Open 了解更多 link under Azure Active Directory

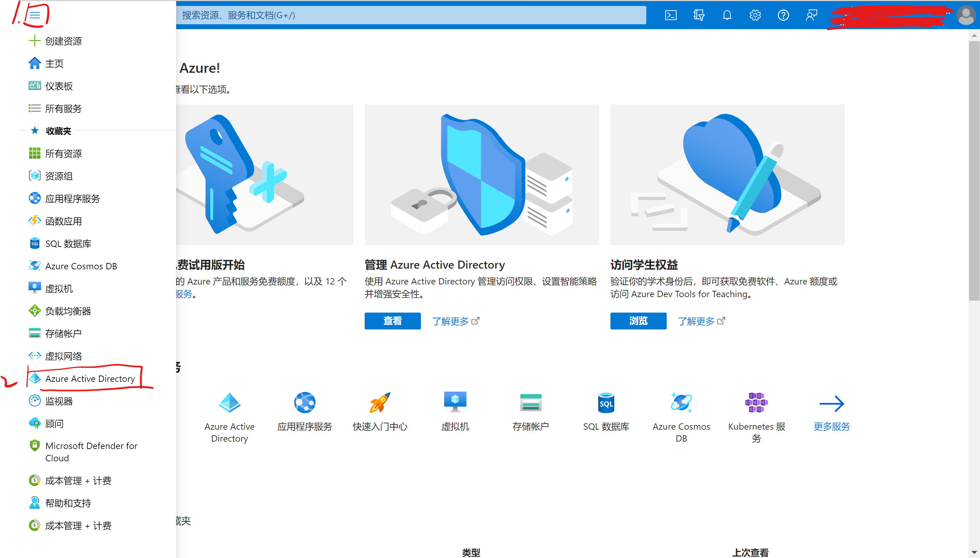(455, 321)
